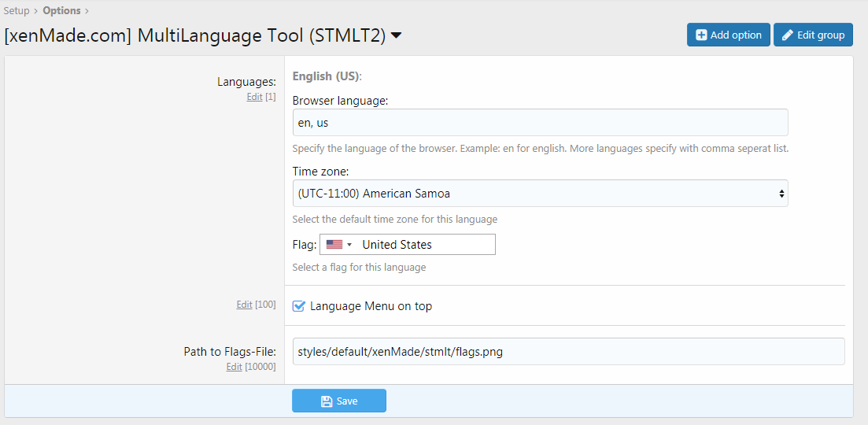The image size is (868, 425).
Task: Click the US flag icon
Action: click(334, 245)
